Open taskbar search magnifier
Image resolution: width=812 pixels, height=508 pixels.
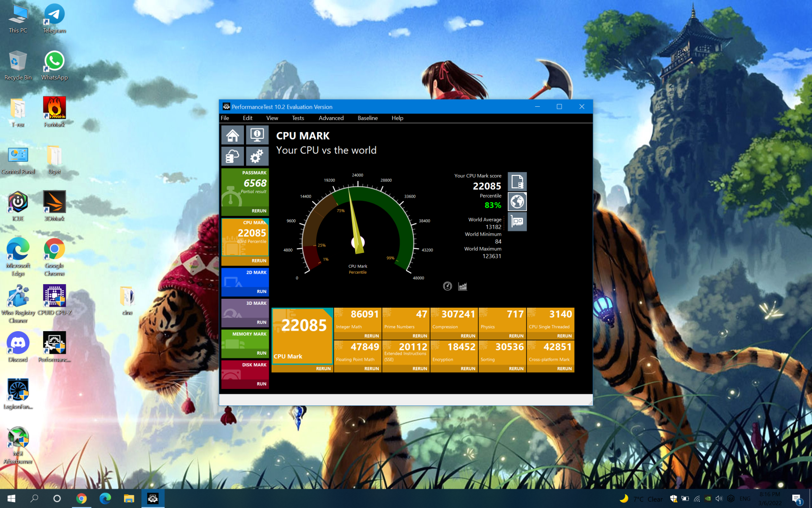pos(34,499)
